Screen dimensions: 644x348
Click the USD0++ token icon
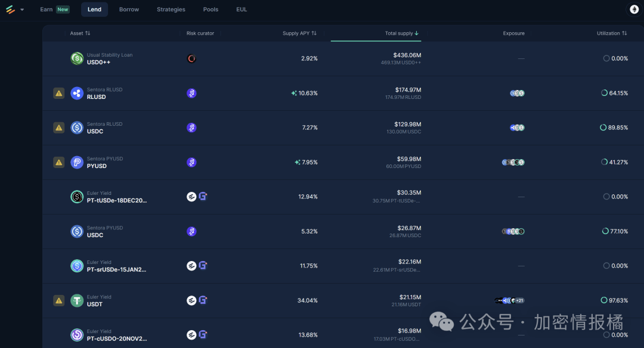pyautogui.click(x=77, y=58)
